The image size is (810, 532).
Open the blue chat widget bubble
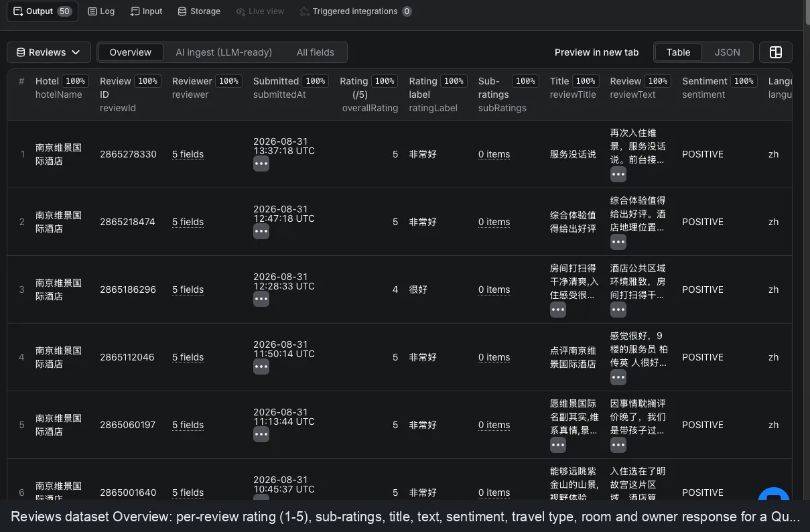774,496
